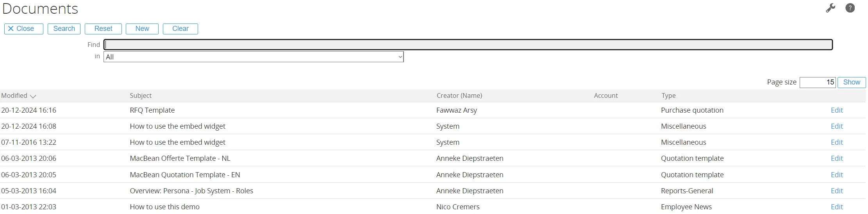Sort by Subject column header
The width and height of the screenshot is (868, 214).
click(x=141, y=96)
